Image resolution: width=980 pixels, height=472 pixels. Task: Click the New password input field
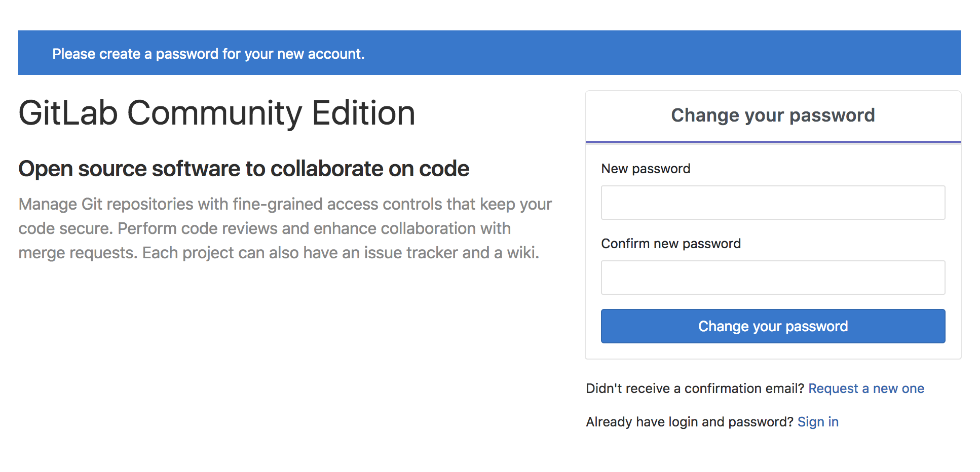pyautogui.click(x=773, y=203)
